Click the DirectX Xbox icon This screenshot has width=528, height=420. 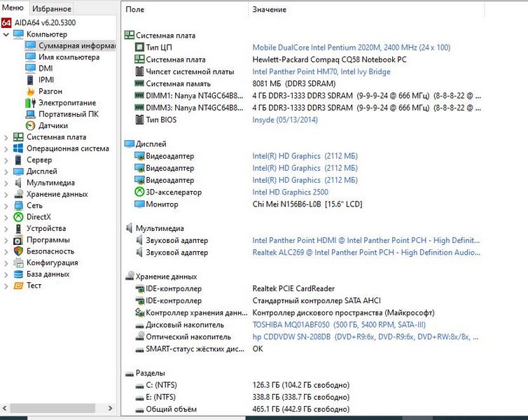click(18, 217)
